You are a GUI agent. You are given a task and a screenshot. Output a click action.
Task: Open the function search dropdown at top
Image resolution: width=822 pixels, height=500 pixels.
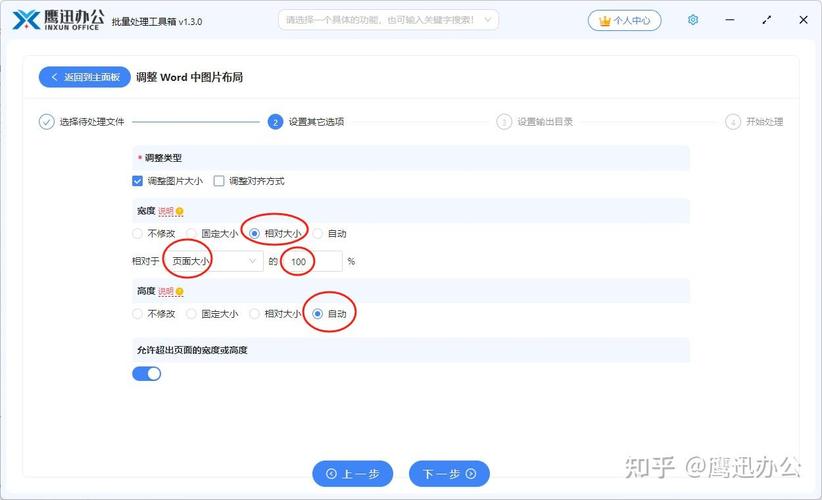388,20
